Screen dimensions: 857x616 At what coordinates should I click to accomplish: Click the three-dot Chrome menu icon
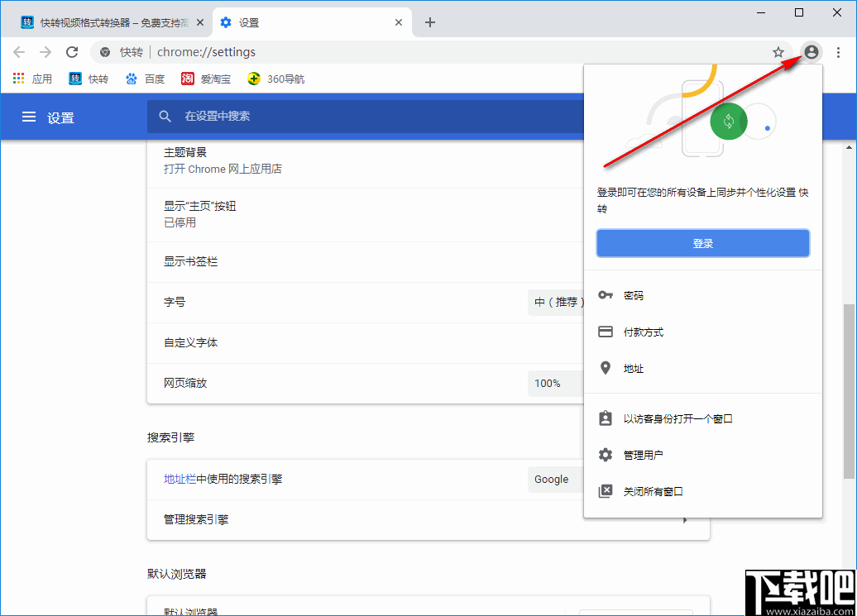pyautogui.click(x=840, y=51)
